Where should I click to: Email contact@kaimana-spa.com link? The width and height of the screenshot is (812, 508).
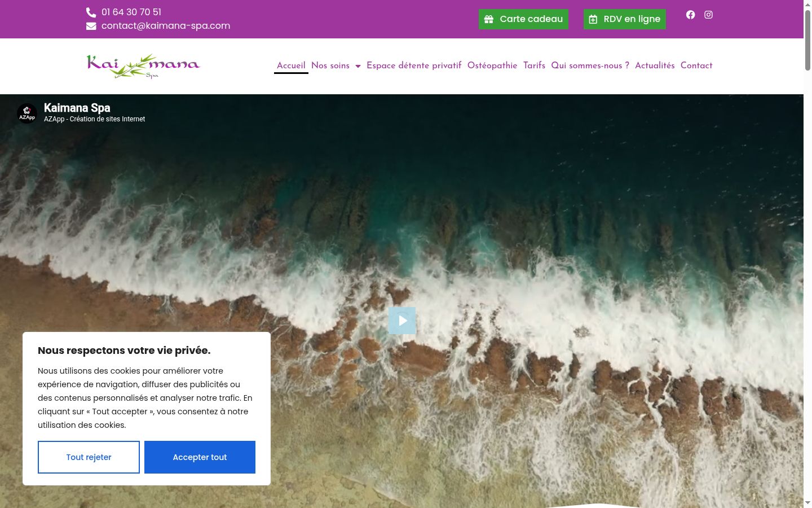coord(166,26)
